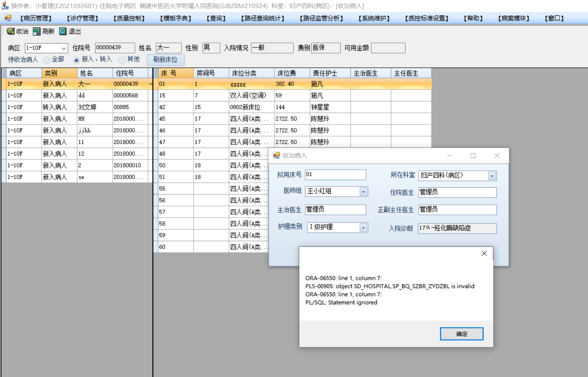Select bed 45 row in the bed list
The width and height of the screenshot is (588, 377).
292,119
